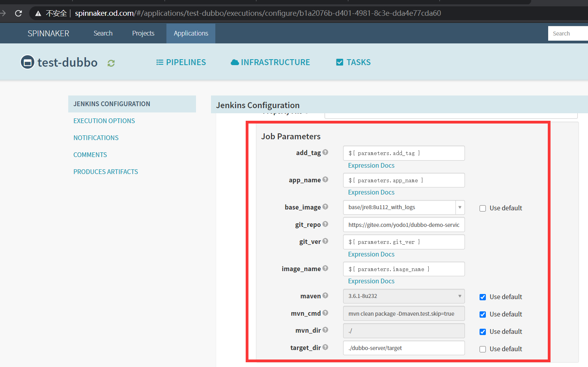This screenshot has height=367, width=588.
Task: Click the help icon next to git_repo
Action: pos(325,224)
